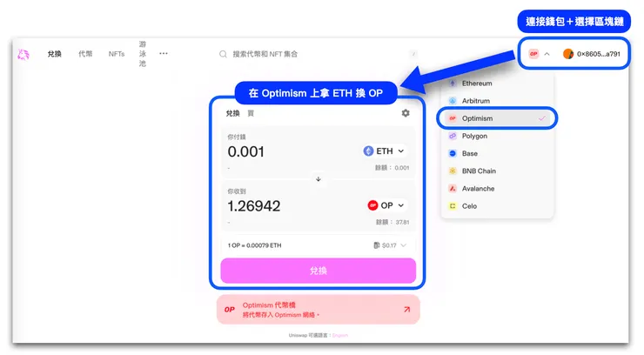Open swap settings gear
Viewport: 644px width, 355px height.
406,113
